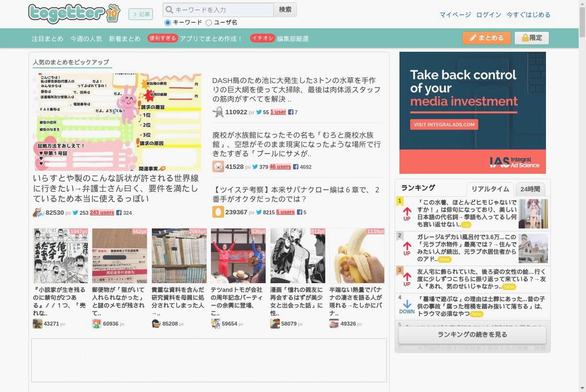Image resolution: width=586 pixels, height=392 pixels.
Task: Click 46 users bookmark count
Action: click(280, 167)
